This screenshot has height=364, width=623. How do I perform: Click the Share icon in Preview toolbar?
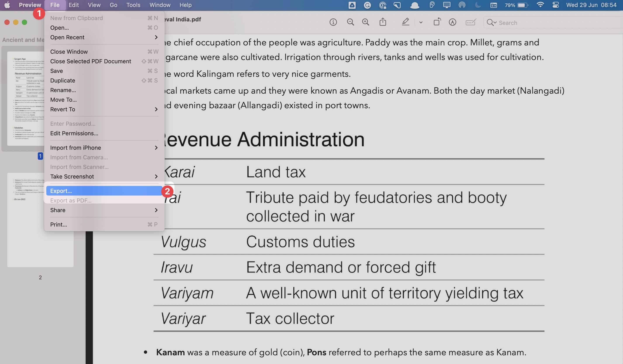pos(383,22)
